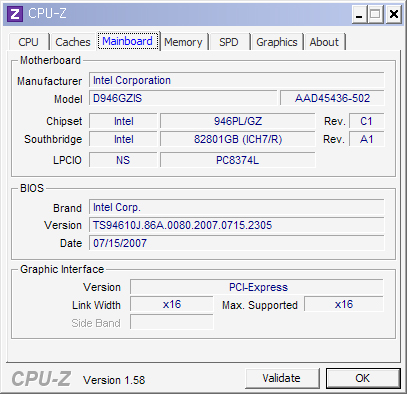Select the Link Width x16 value
The width and height of the screenshot is (407, 394).
click(x=172, y=305)
